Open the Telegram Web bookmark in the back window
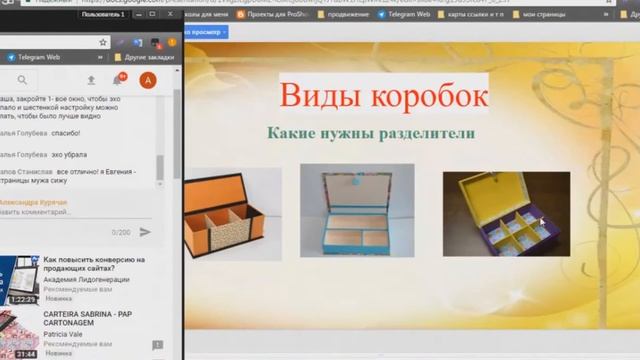 [404, 14]
